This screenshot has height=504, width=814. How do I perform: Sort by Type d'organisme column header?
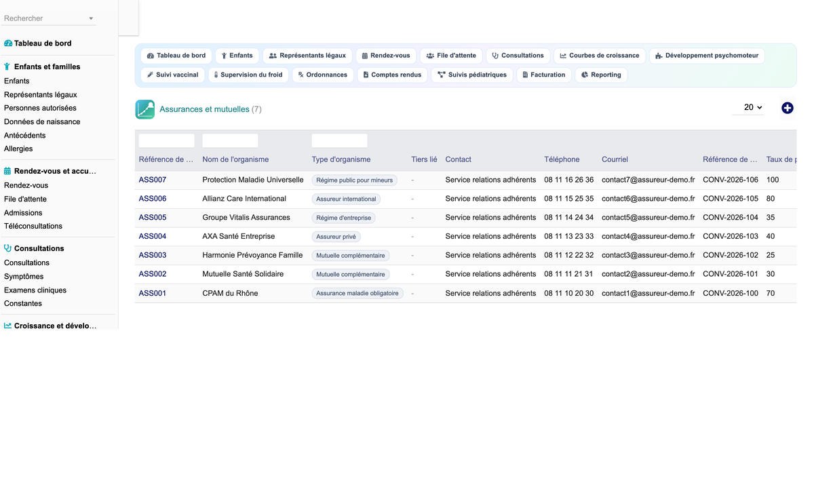pos(341,159)
